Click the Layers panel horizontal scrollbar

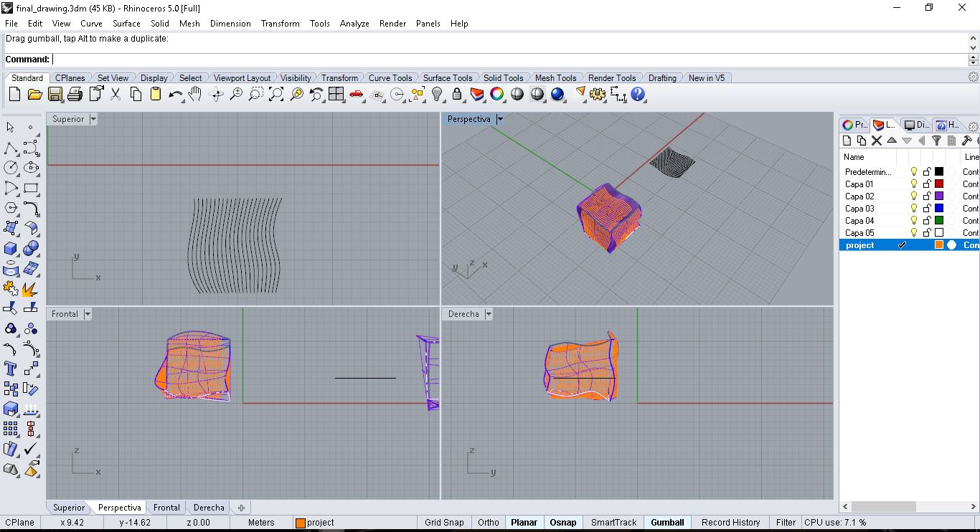(x=883, y=506)
